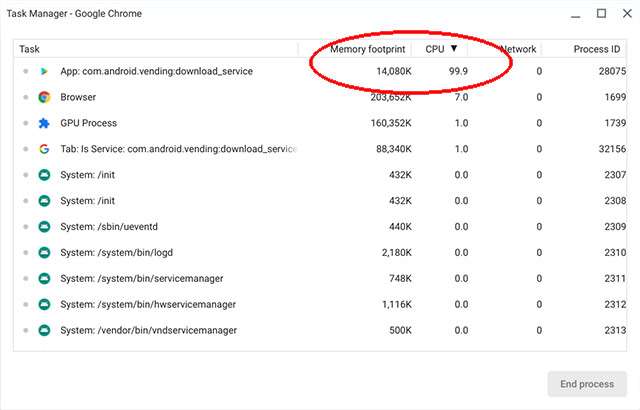Click the Android icon beside /system/bin/servicemanager
640x410 pixels.
pyautogui.click(x=44, y=279)
